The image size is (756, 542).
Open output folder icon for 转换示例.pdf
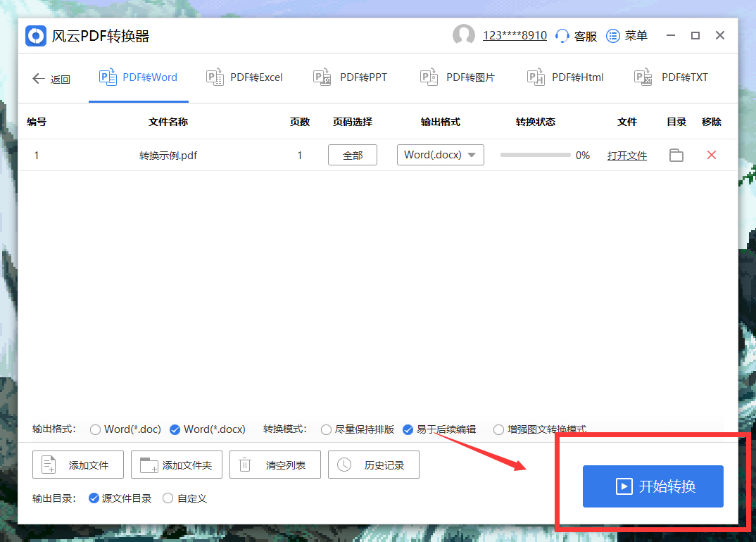[676, 156]
